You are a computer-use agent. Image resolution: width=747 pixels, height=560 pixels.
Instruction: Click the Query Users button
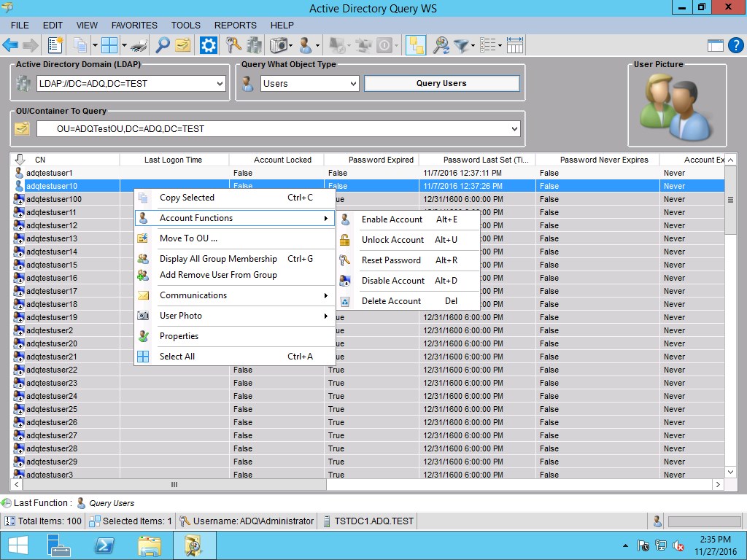click(441, 83)
